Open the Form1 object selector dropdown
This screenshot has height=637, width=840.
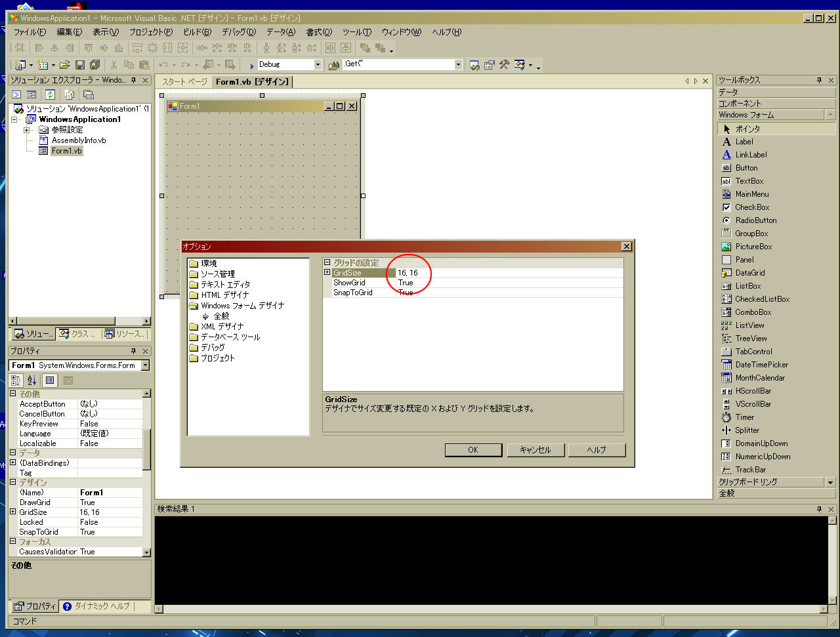pos(145,365)
